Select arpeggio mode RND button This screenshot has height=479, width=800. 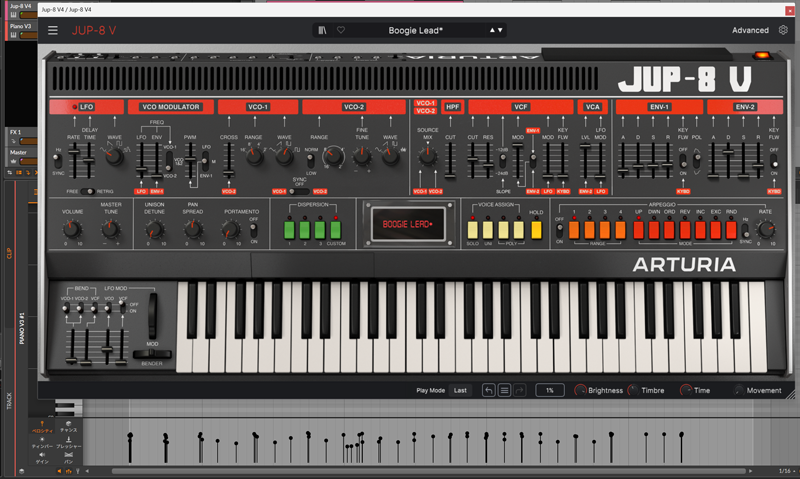[731, 230]
